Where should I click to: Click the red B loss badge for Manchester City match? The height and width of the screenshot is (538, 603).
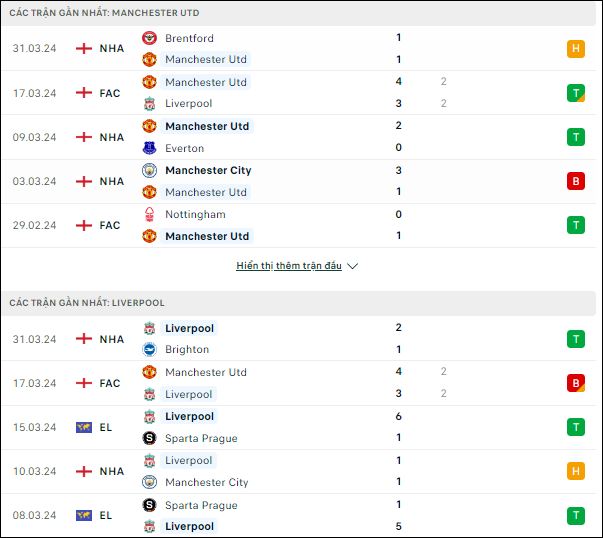(576, 181)
